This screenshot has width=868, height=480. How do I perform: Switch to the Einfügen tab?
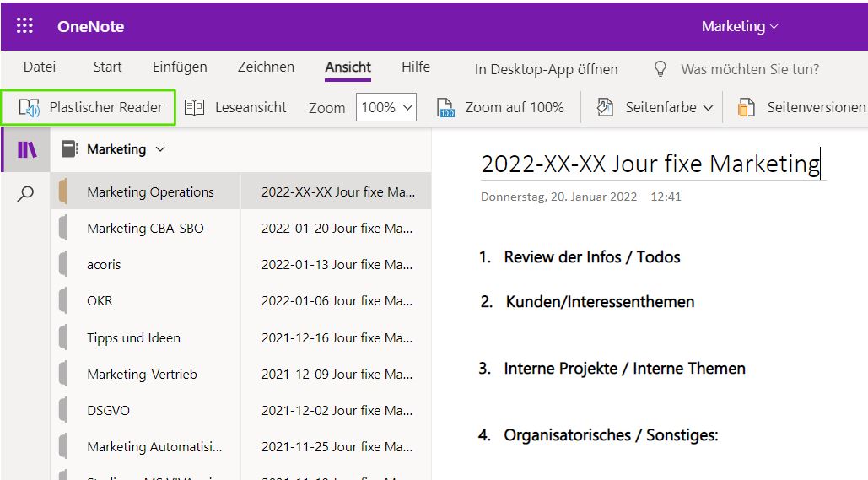coord(180,67)
